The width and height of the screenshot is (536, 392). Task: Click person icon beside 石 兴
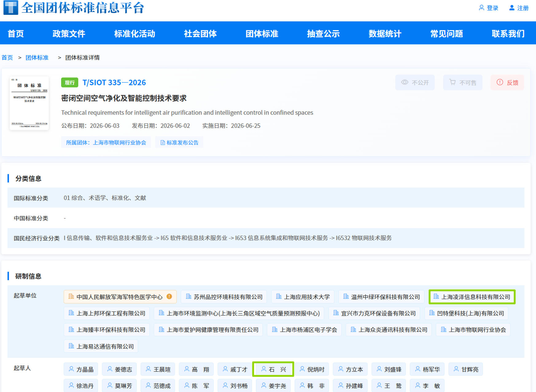(263, 369)
